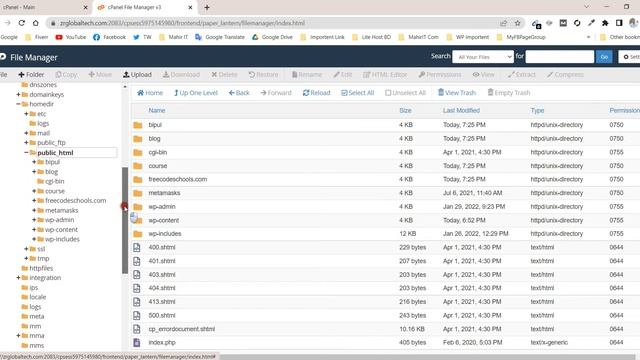Expand the freecodeschools.com tree node
This screenshot has height=360, width=640.
pos(34,200)
